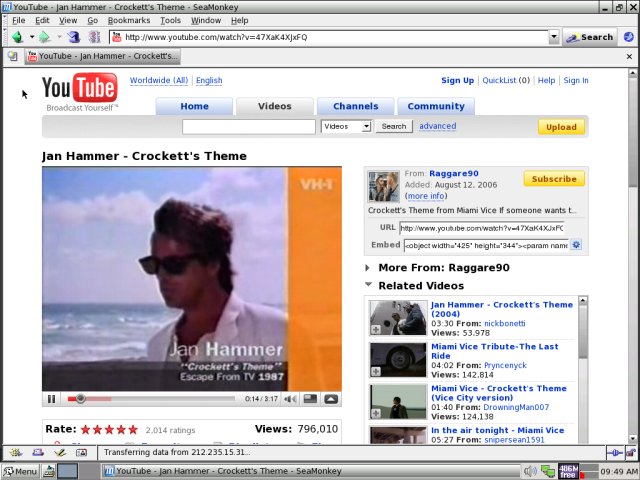Open the Help menu
The height and width of the screenshot is (480, 640).
pyautogui.click(x=239, y=20)
